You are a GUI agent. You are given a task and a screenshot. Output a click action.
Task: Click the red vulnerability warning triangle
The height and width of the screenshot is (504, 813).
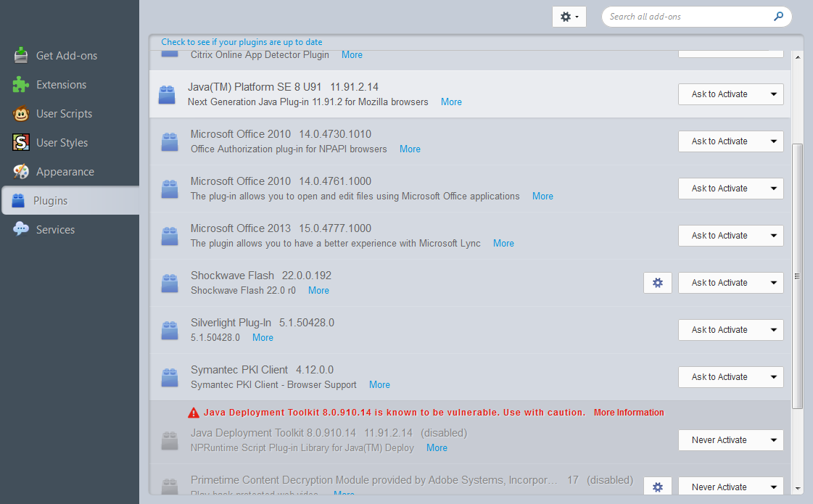(194, 413)
